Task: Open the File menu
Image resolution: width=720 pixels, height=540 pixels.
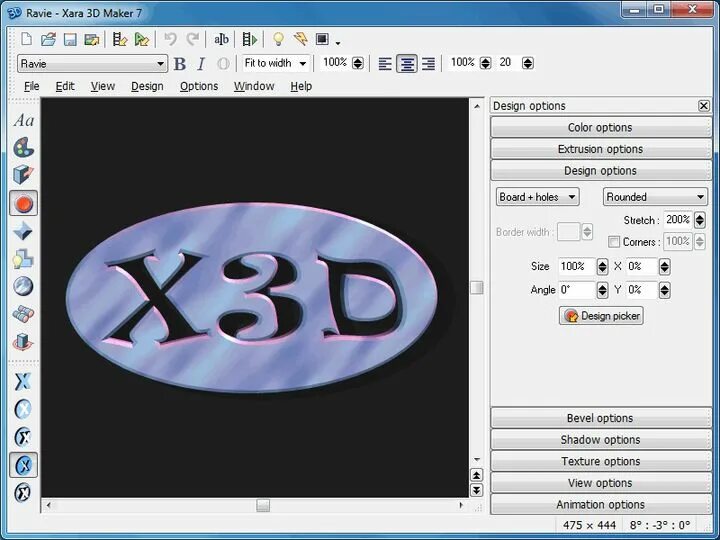Action: click(32, 86)
